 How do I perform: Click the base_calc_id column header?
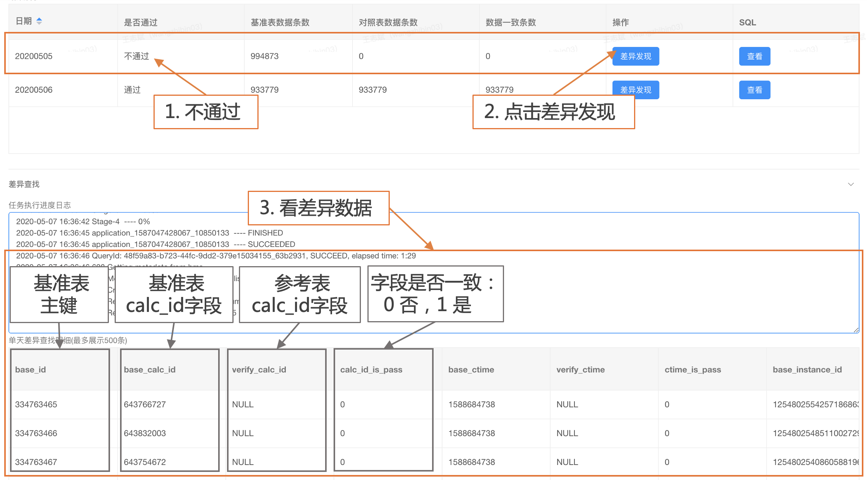coord(150,370)
